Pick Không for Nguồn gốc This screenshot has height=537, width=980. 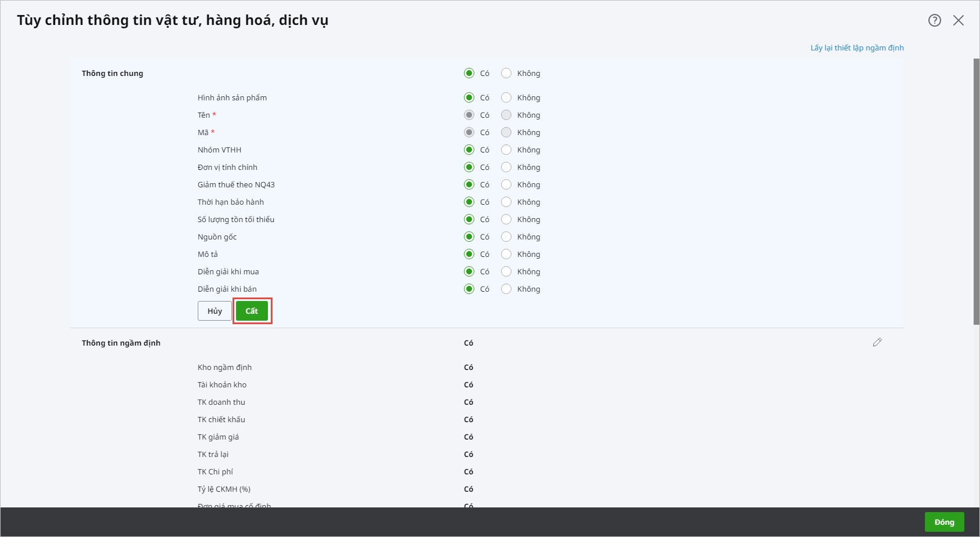pos(506,237)
